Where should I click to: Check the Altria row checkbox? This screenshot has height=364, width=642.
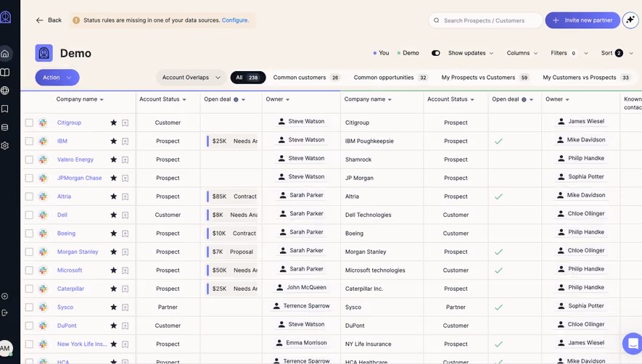29,197
